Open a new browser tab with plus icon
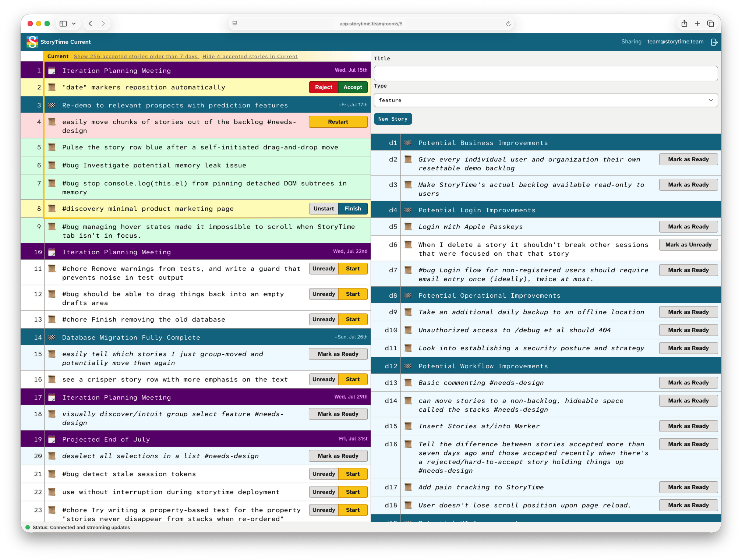Viewport: 742px width, 560px height. coord(697,24)
